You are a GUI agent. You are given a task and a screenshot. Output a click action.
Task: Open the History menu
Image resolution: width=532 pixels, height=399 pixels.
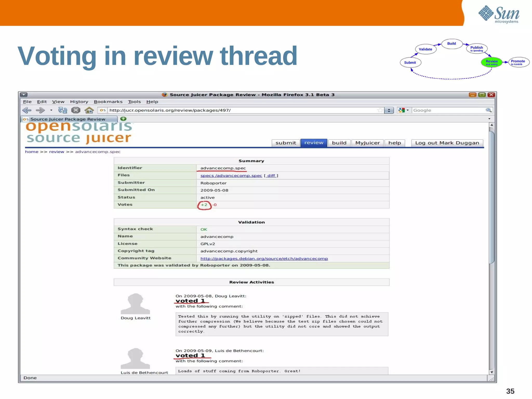tap(79, 102)
